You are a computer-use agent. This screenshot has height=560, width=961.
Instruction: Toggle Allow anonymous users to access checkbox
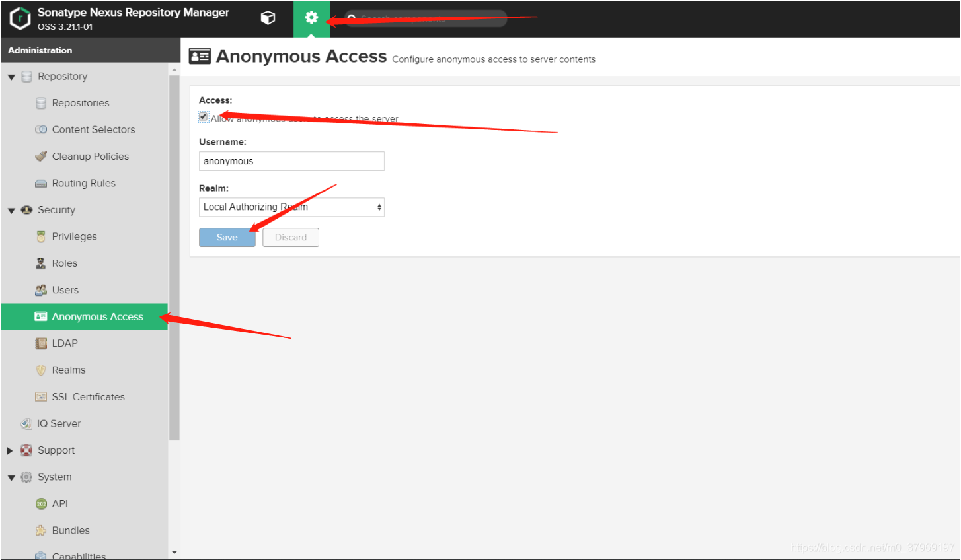click(x=204, y=117)
